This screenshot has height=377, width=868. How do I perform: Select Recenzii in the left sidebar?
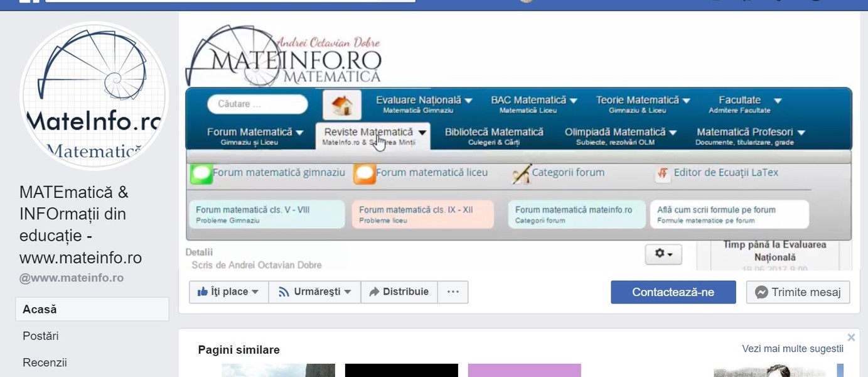[x=45, y=363]
